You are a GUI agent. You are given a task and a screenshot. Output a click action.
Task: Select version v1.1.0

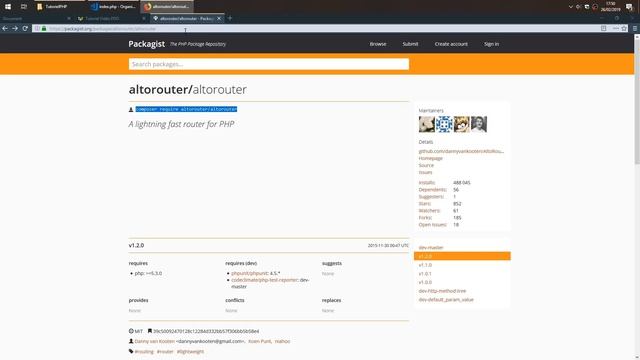pos(425,265)
